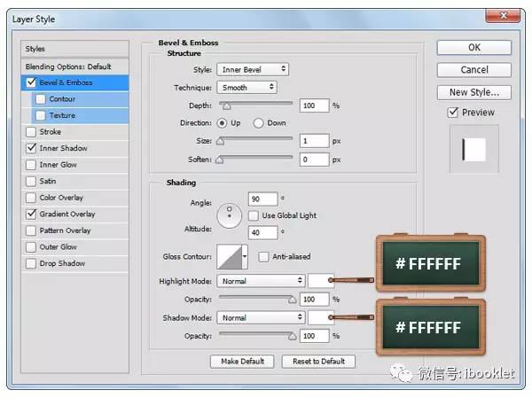This screenshot has width=532, height=398.
Task: Click the Highlight Opacity value field
Action: click(314, 300)
